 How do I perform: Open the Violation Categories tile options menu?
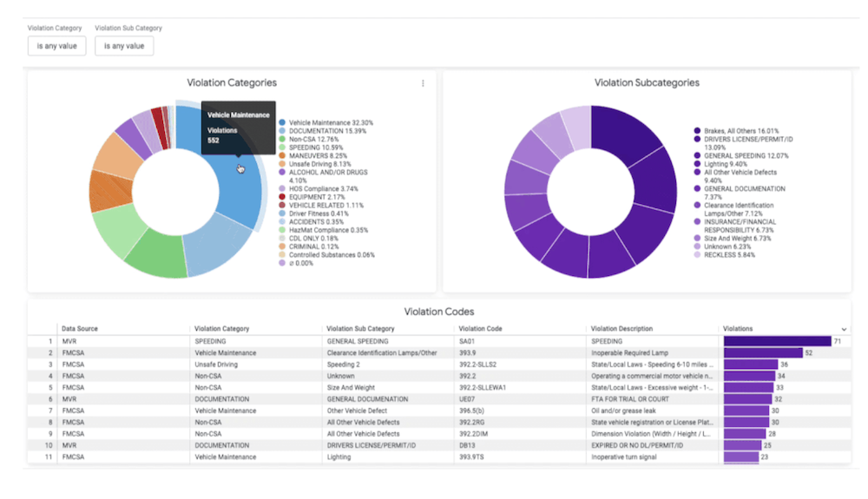pos(423,83)
